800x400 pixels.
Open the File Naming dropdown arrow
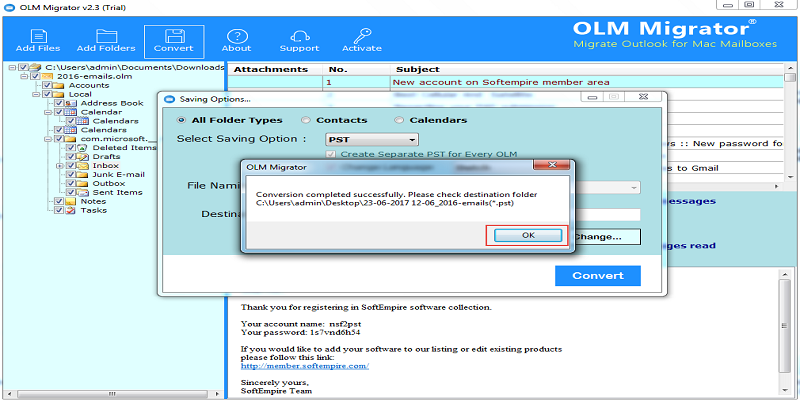point(634,187)
